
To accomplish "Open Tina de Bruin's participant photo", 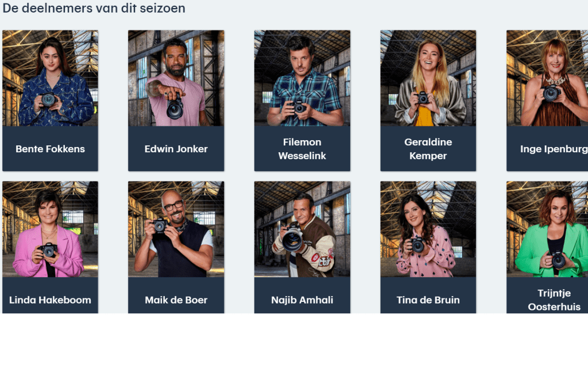I will [x=428, y=229].
